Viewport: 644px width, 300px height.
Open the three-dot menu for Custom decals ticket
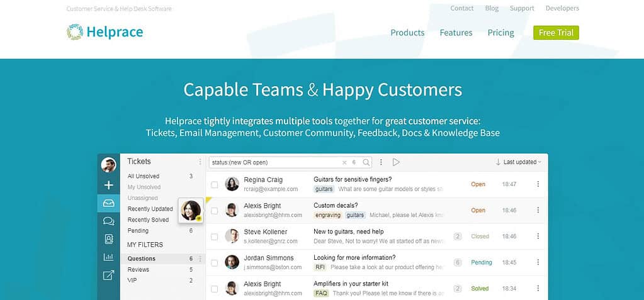(x=538, y=210)
